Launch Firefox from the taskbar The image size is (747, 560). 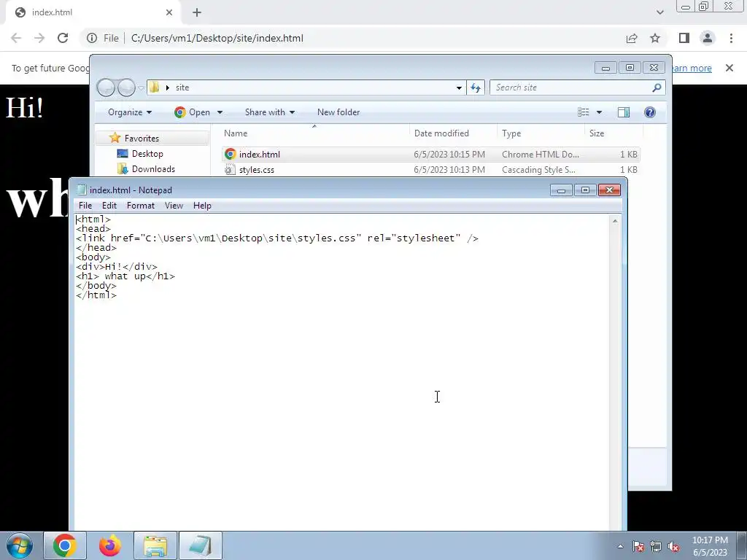point(110,545)
